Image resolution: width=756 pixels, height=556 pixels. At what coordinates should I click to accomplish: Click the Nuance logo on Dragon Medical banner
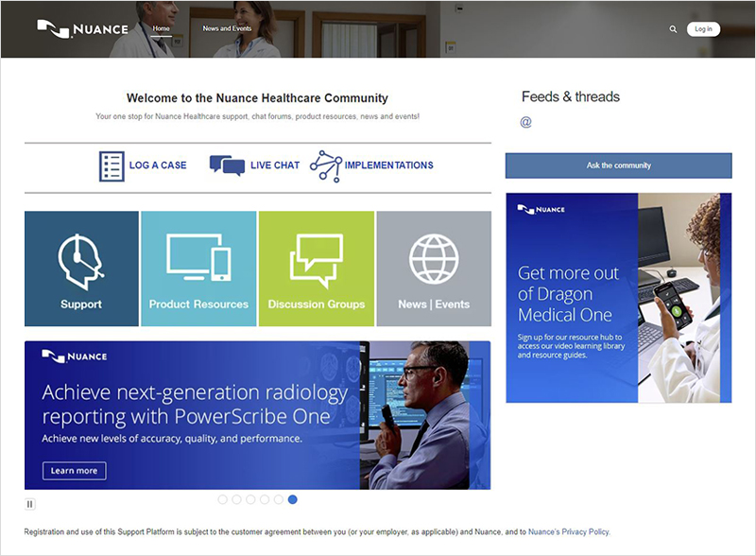(x=541, y=210)
